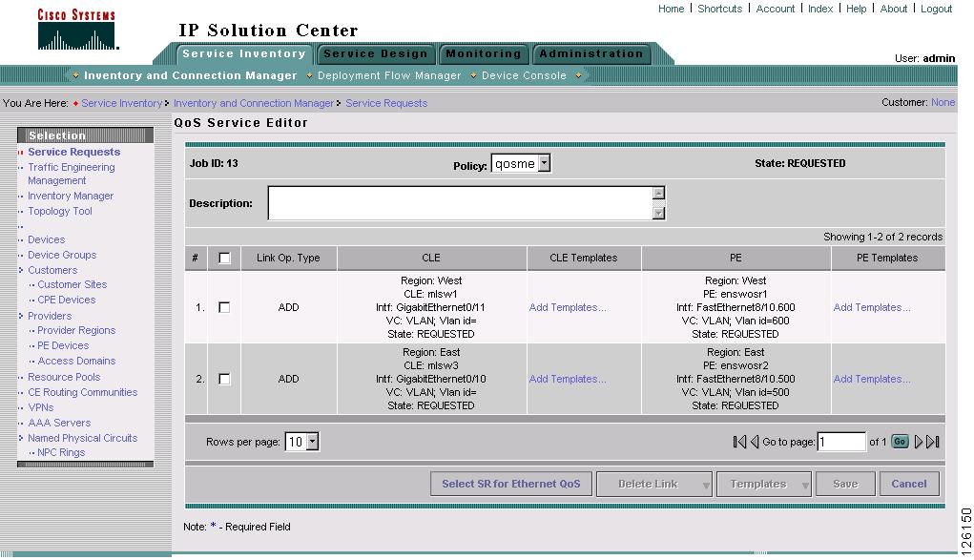Image resolution: width=974 pixels, height=560 pixels.
Task: Select Service Requests in the sidebar
Action: coord(73,152)
